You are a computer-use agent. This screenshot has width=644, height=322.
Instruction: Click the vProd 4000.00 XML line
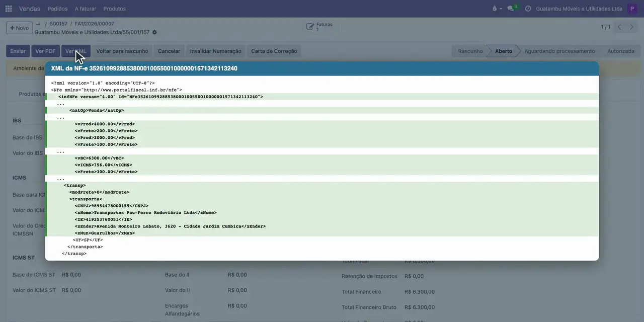pos(105,124)
